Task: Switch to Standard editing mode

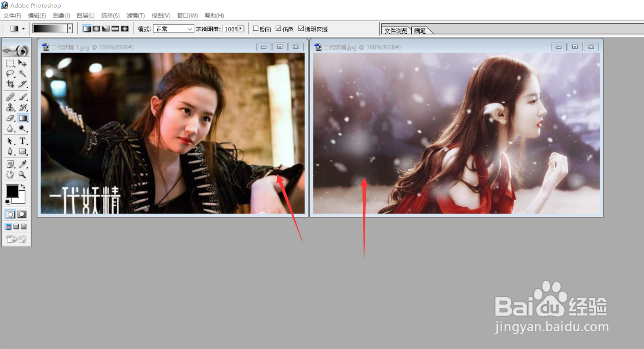Action: click(10, 214)
